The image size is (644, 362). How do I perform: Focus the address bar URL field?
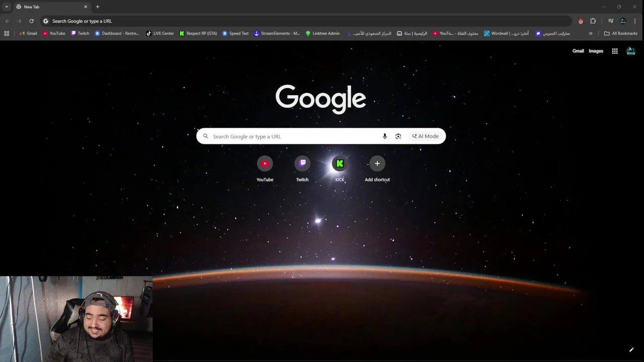307,21
